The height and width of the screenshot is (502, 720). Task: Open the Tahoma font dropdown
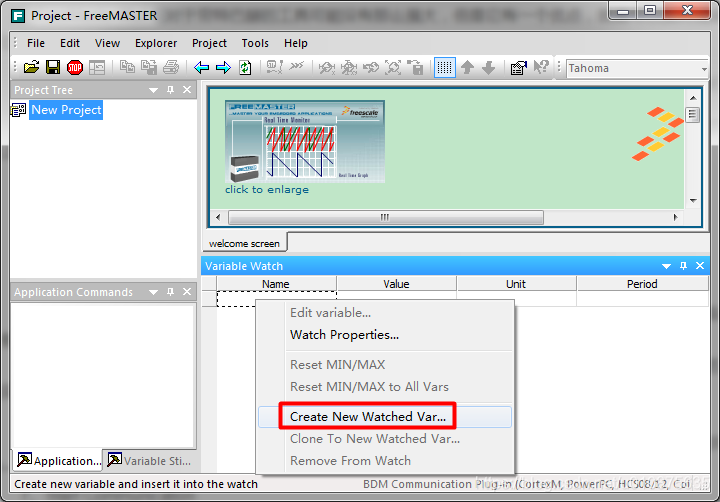tap(704, 68)
